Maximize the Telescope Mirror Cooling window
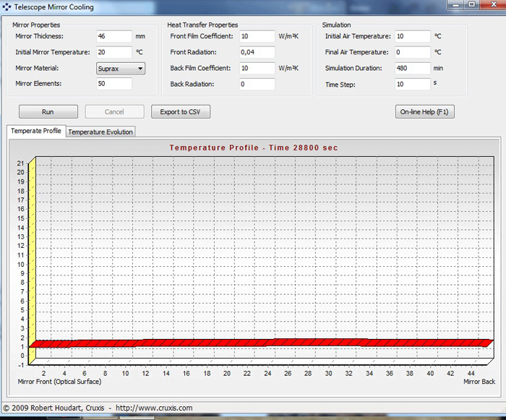 (x=472, y=4)
